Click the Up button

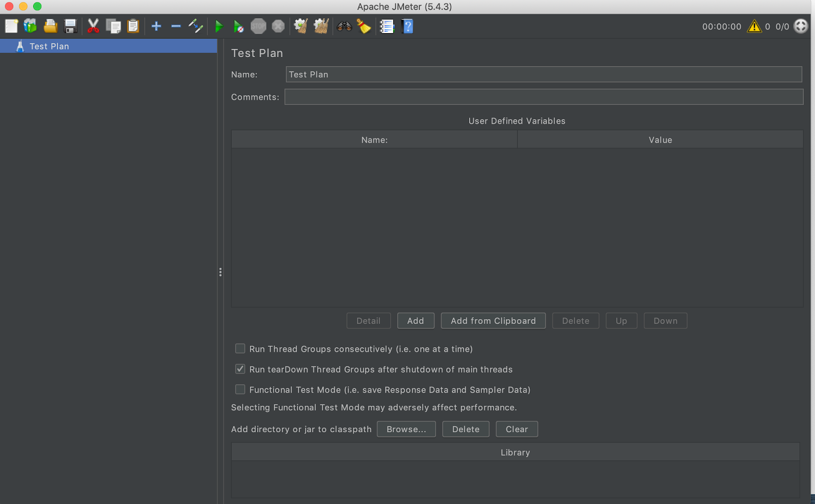pyautogui.click(x=621, y=321)
